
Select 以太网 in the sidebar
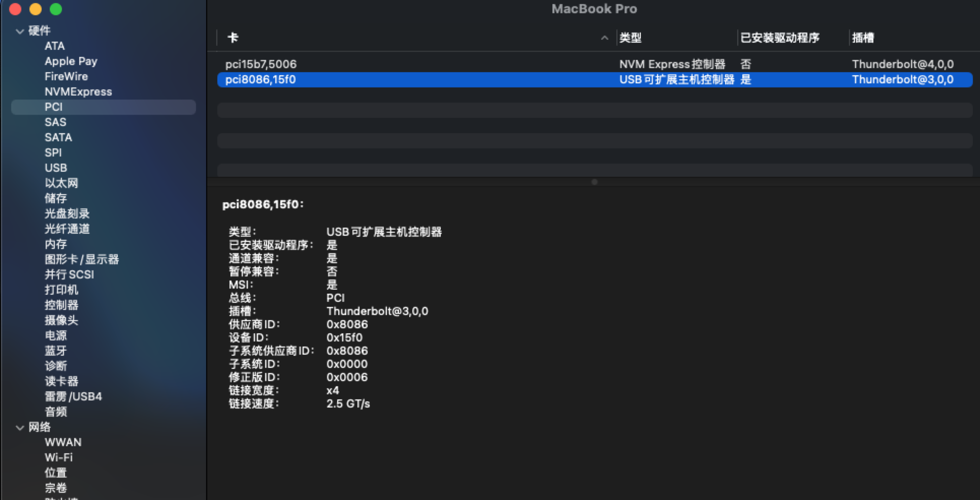61,183
